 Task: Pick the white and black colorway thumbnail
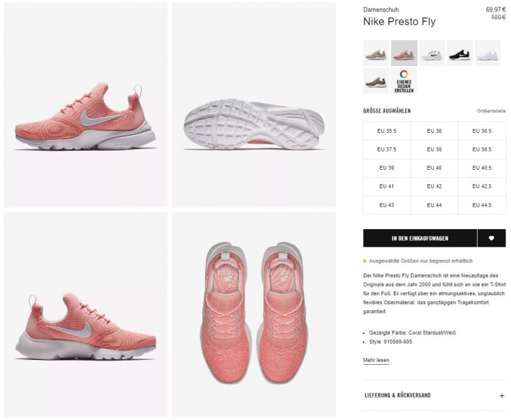[x=432, y=53]
